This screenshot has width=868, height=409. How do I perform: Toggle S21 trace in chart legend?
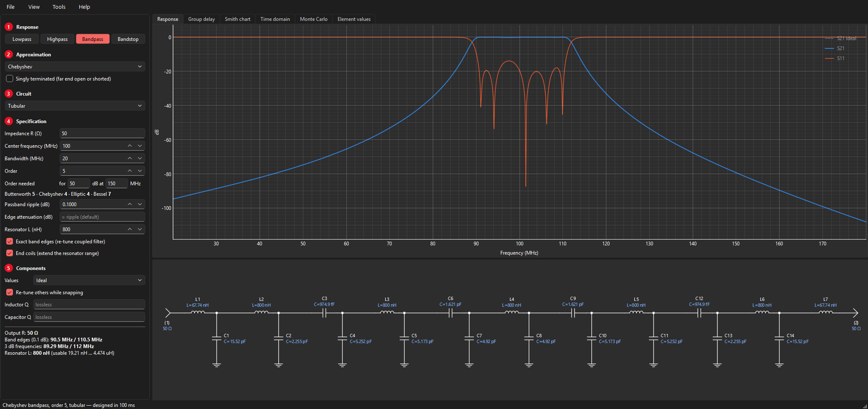click(835, 48)
